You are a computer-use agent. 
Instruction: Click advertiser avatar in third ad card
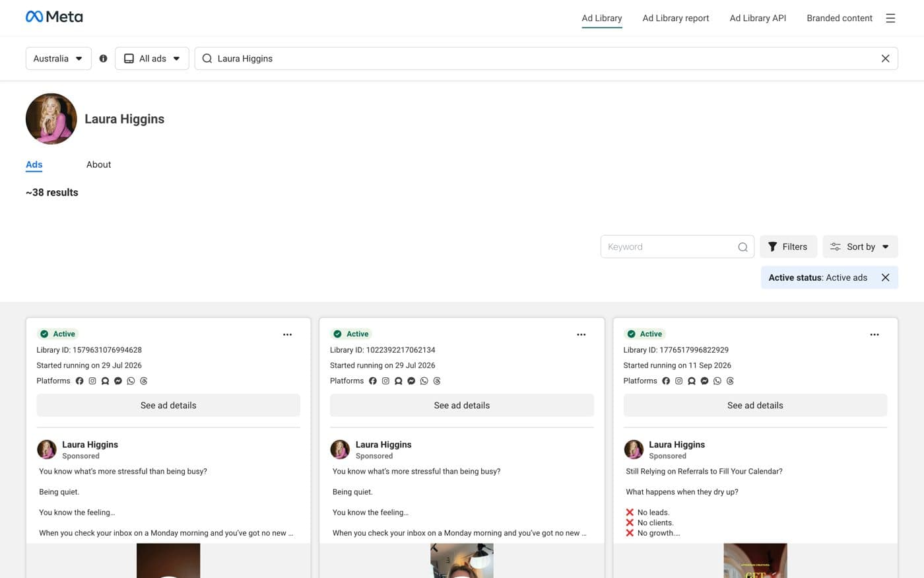[634, 449]
